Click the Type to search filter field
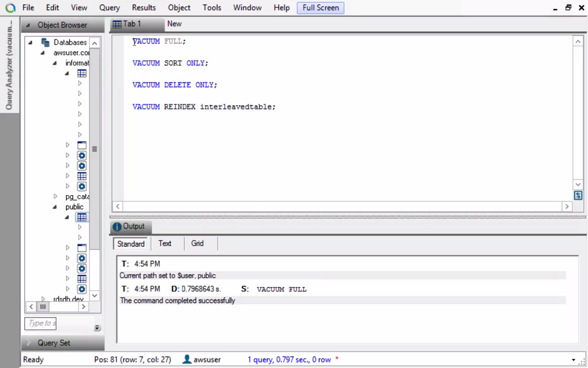The image size is (588, 368). click(x=40, y=323)
